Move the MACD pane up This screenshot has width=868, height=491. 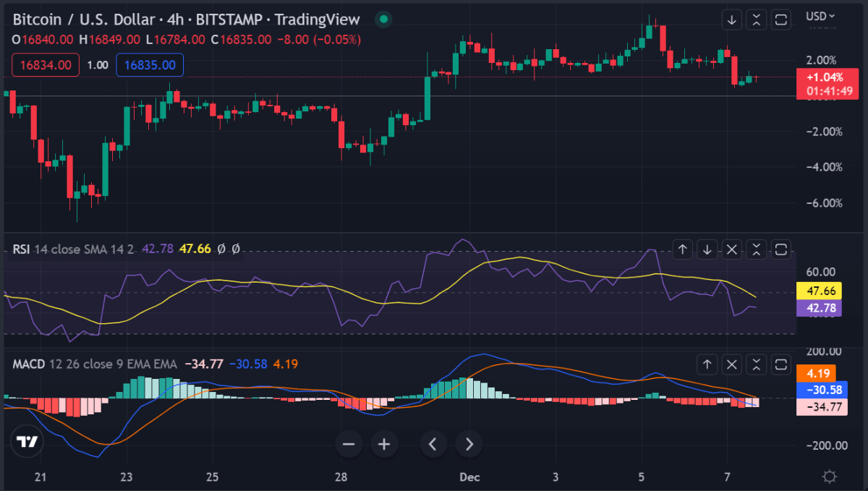[707, 364]
